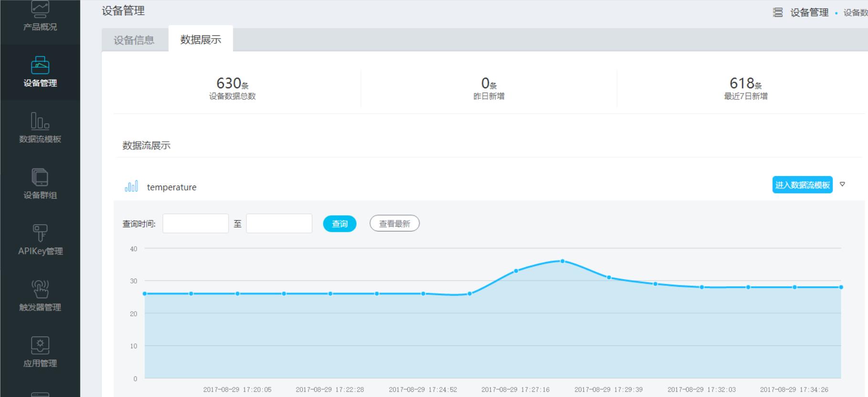
Task: Click the 618条 最近7日新增 statistic
Action: (x=745, y=88)
